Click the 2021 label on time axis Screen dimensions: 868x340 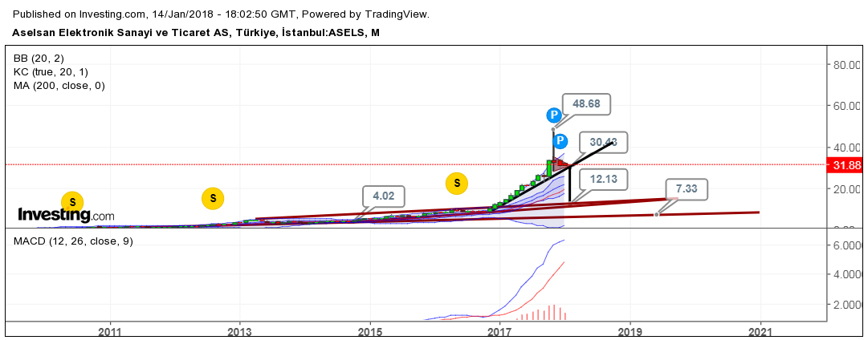(x=760, y=332)
